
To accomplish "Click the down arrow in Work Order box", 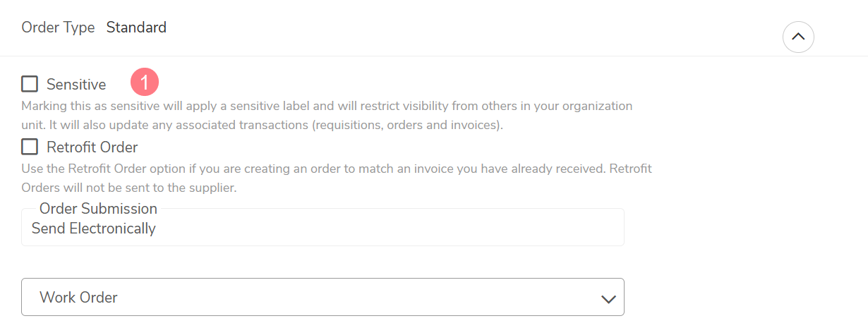I will click(608, 299).
